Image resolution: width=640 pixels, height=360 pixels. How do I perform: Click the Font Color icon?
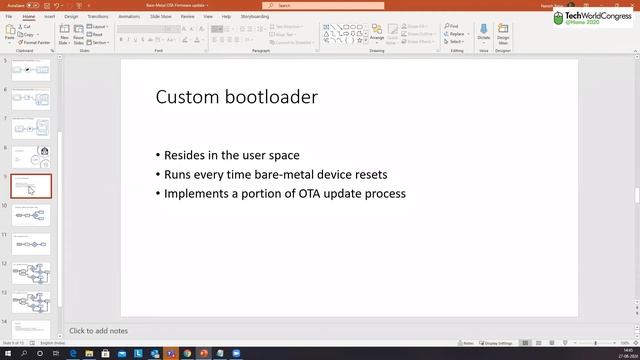pos(197,40)
